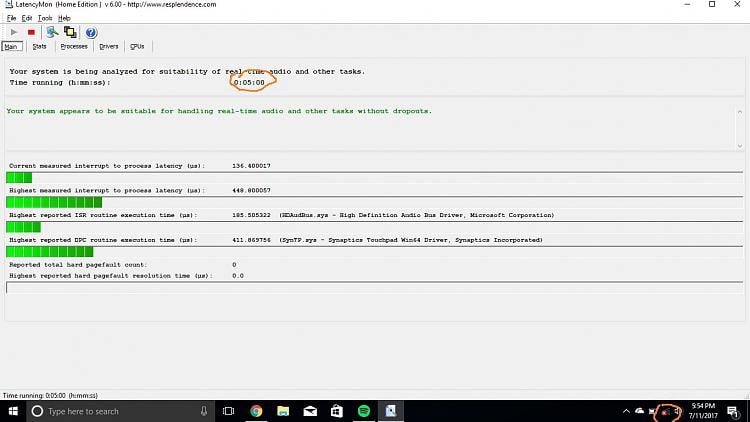Switch to the CPUs tab
Image resolution: width=750 pixels, height=422 pixels.
tap(137, 46)
